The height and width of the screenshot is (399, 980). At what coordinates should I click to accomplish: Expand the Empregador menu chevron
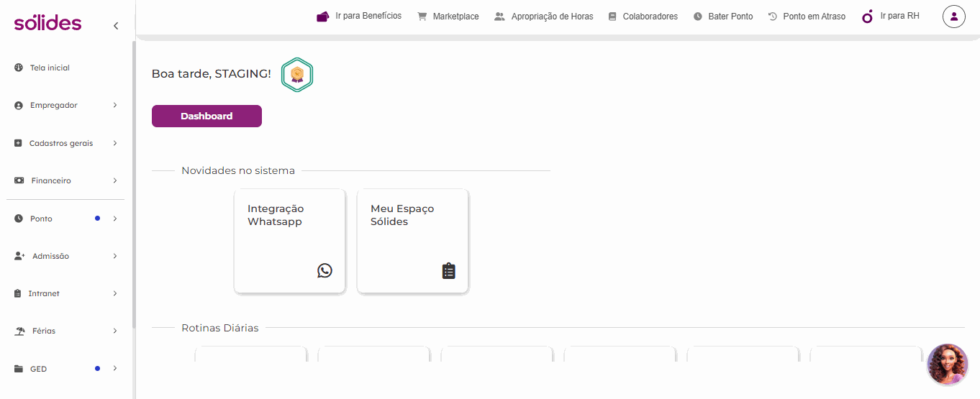click(115, 106)
